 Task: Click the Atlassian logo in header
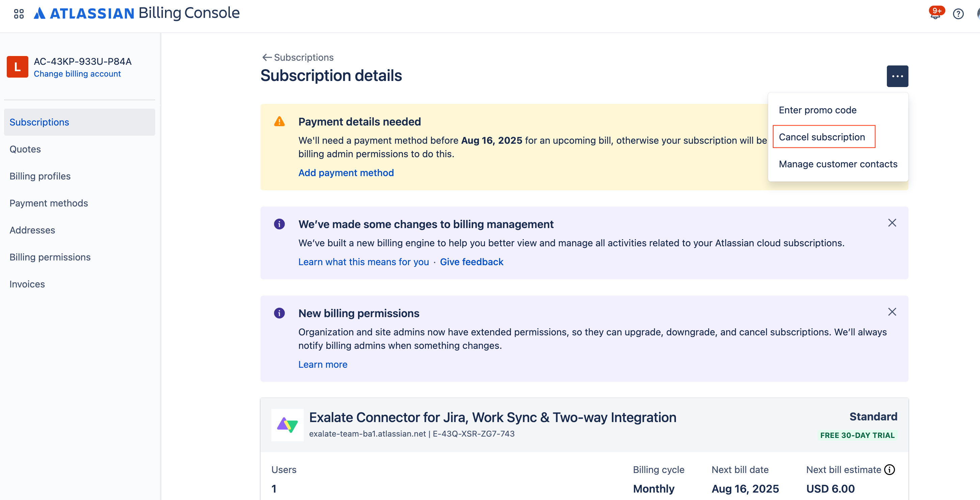click(x=84, y=14)
